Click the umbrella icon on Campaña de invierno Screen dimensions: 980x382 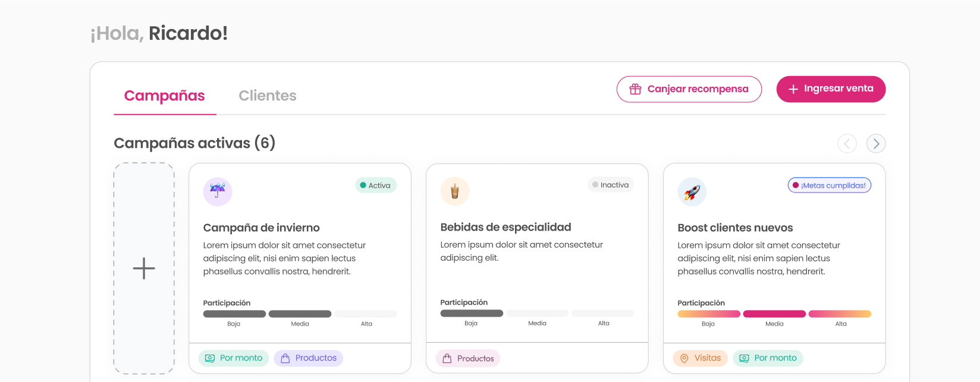[218, 191]
